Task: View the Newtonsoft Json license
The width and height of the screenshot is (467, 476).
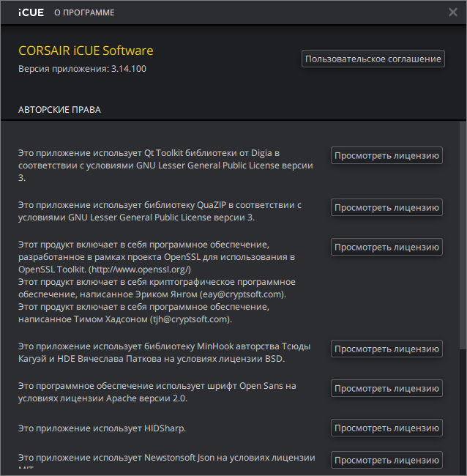Action: 386,461
